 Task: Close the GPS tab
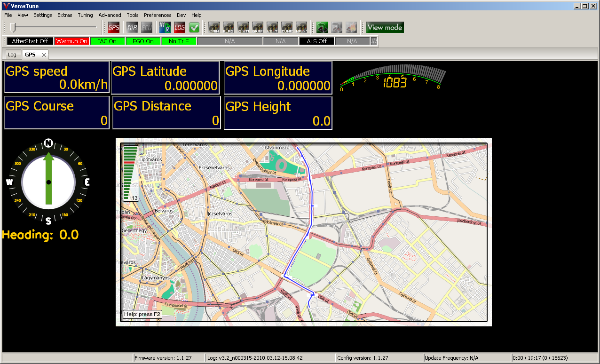point(44,55)
